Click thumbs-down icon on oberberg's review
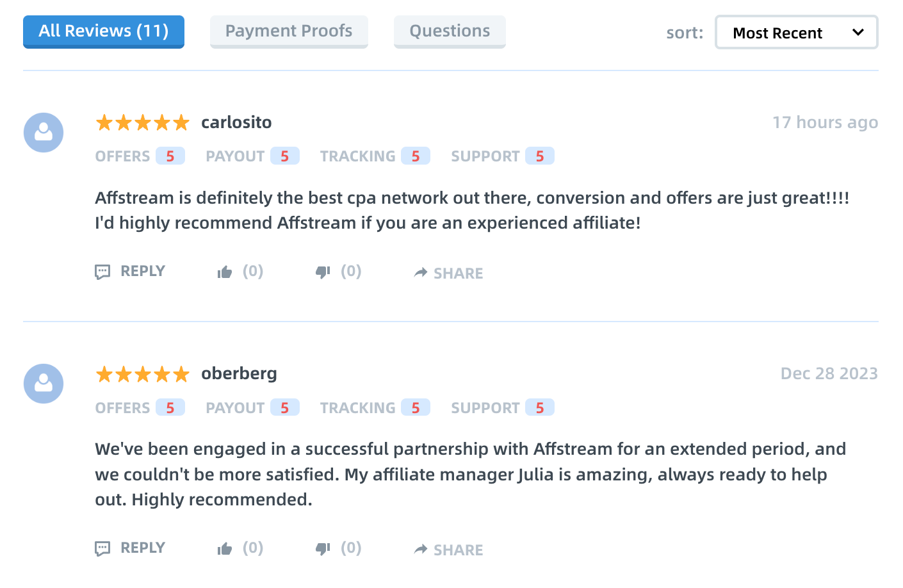903x588 pixels. 323,549
